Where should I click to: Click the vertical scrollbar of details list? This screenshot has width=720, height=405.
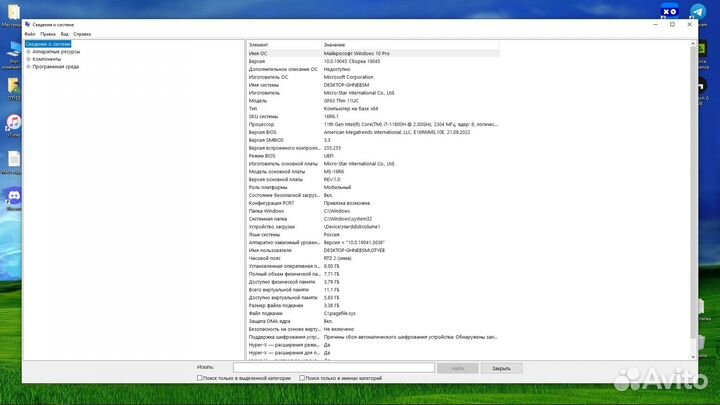click(x=693, y=200)
